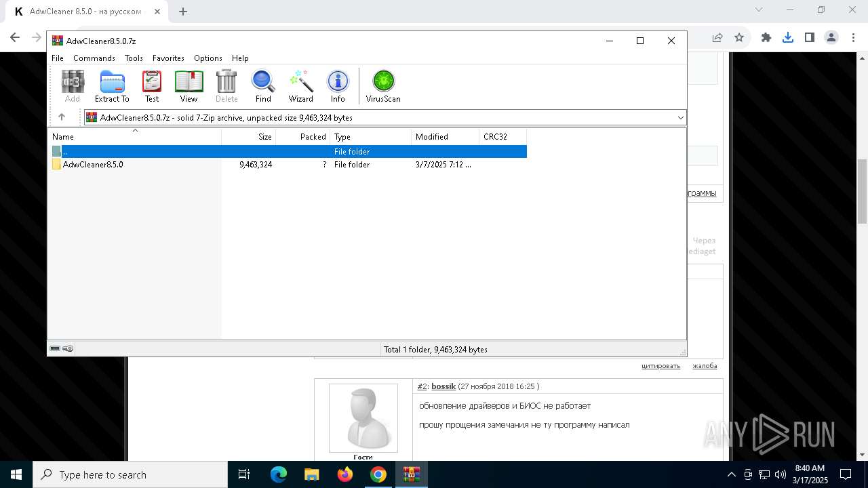Open user 'bossik' profile link
This screenshot has width=868, height=488.
pyautogui.click(x=443, y=386)
